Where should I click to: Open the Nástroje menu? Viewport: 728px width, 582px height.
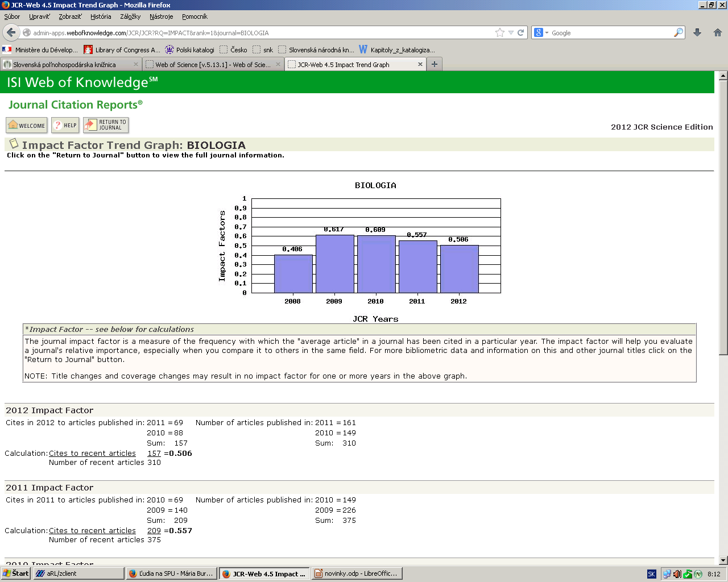[x=161, y=16]
